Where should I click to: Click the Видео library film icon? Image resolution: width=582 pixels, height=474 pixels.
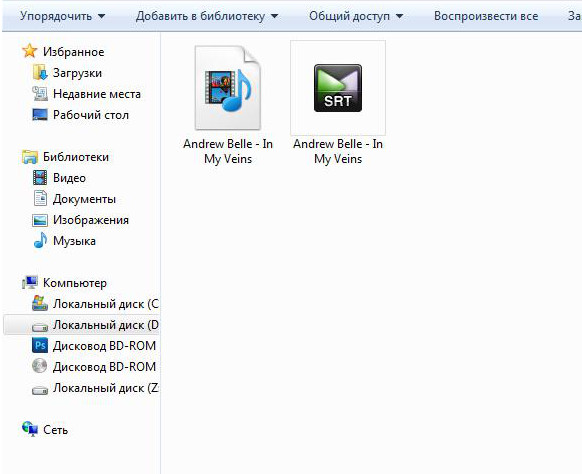[40, 177]
